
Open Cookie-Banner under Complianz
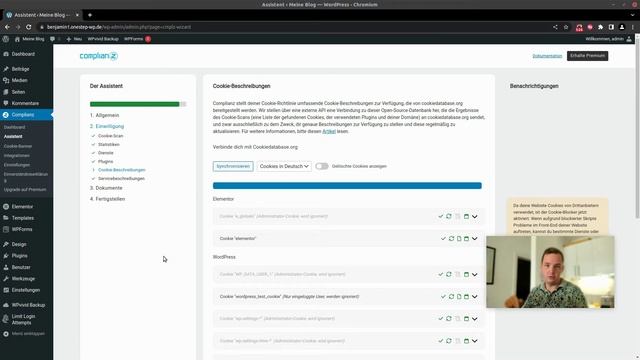point(18,146)
